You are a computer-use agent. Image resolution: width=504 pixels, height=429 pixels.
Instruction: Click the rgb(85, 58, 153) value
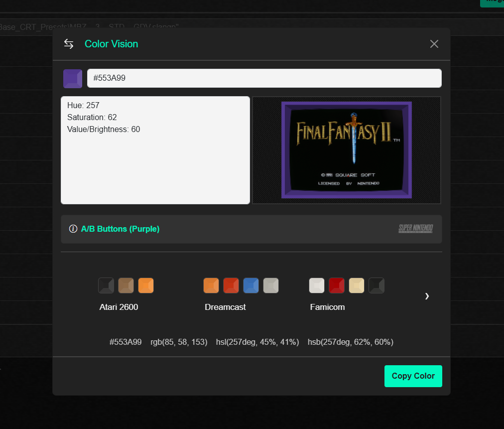point(179,342)
